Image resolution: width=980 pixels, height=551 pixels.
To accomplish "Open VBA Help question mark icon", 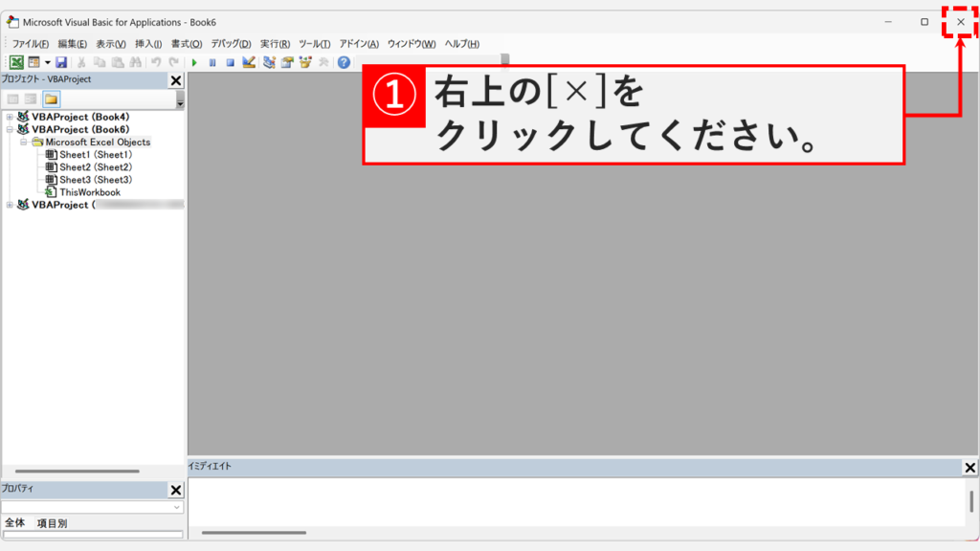I will click(344, 62).
